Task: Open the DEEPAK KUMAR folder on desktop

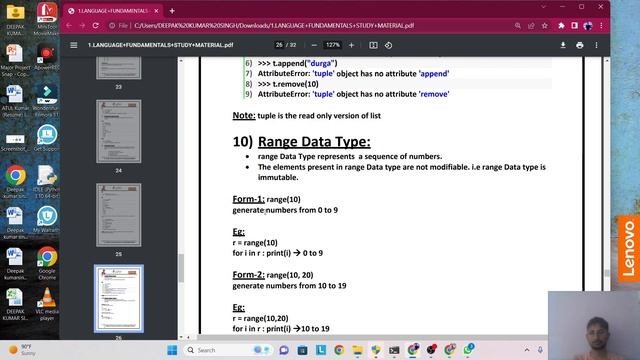Action: point(15,19)
